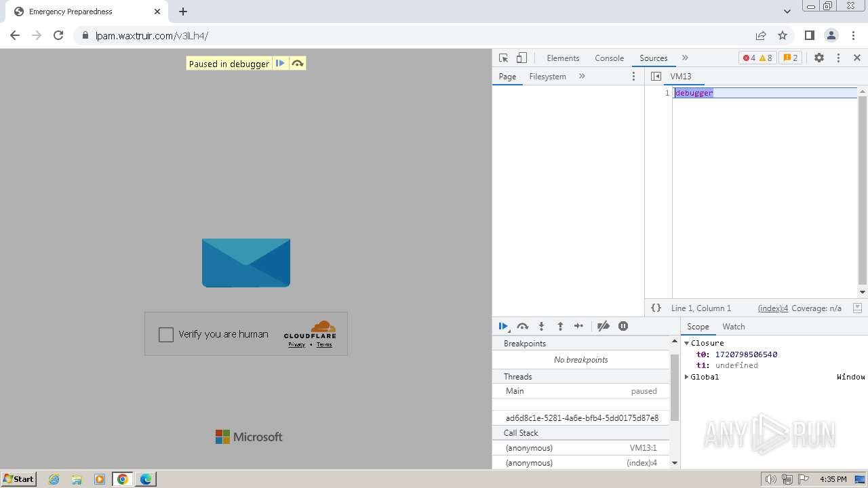Share this page icon in address bar
This screenshot has width=868, height=488.
pyautogui.click(x=761, y=35)
